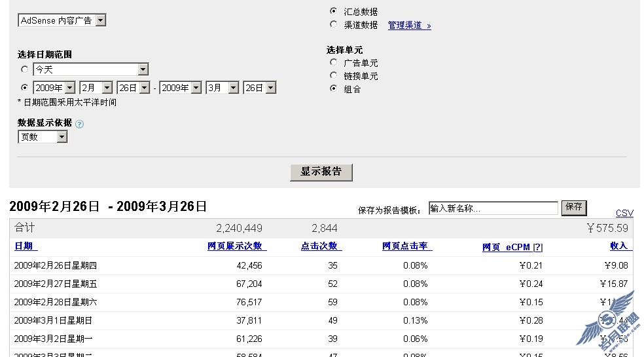
Task: Open the start month 2月 dropdown
Action: 96,88
